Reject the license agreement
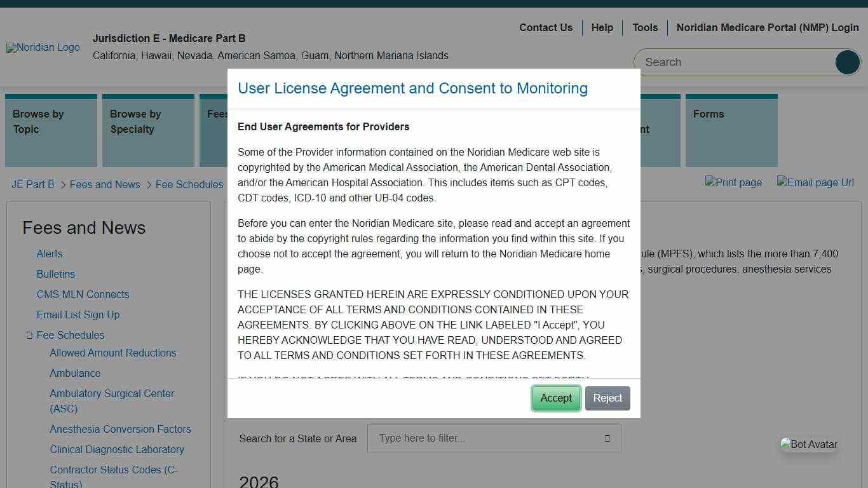Viewport: 868px width, 488px height. pos(607,398)
